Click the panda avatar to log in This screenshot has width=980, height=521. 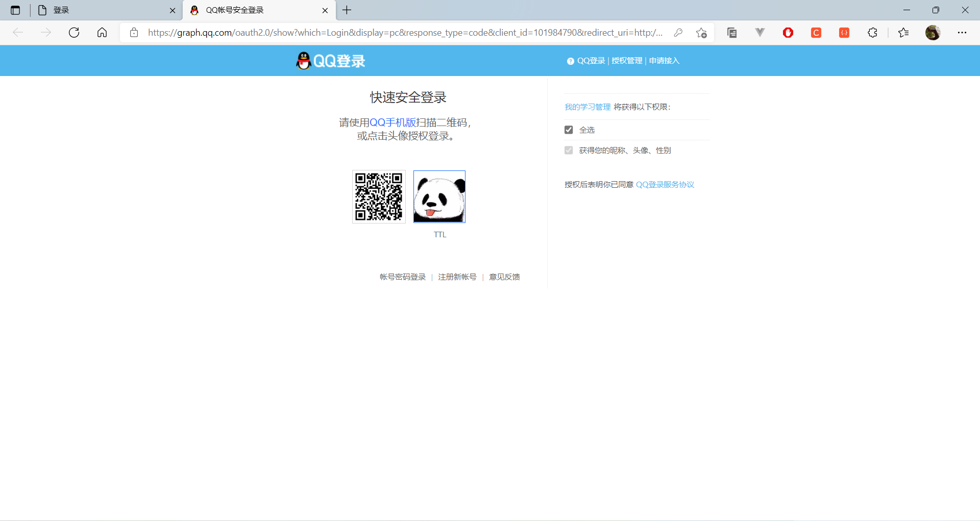tap(439, 196)
